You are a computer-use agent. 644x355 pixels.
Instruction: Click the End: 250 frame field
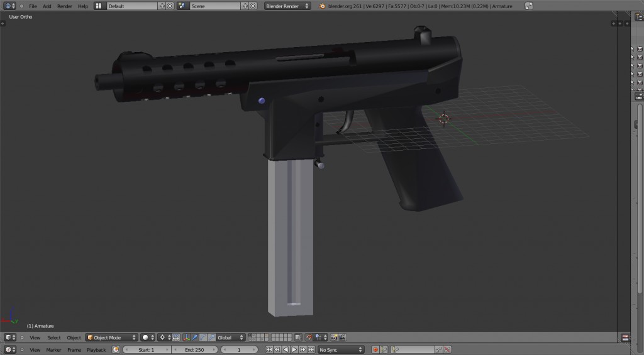[x=194, y=349]
